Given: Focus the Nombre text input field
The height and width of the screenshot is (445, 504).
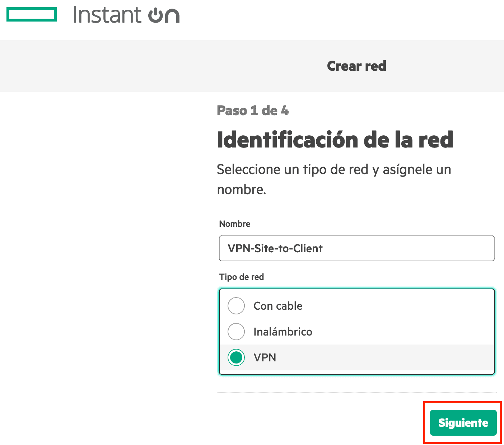Looking at the screenshot, I should pos(356,248).
